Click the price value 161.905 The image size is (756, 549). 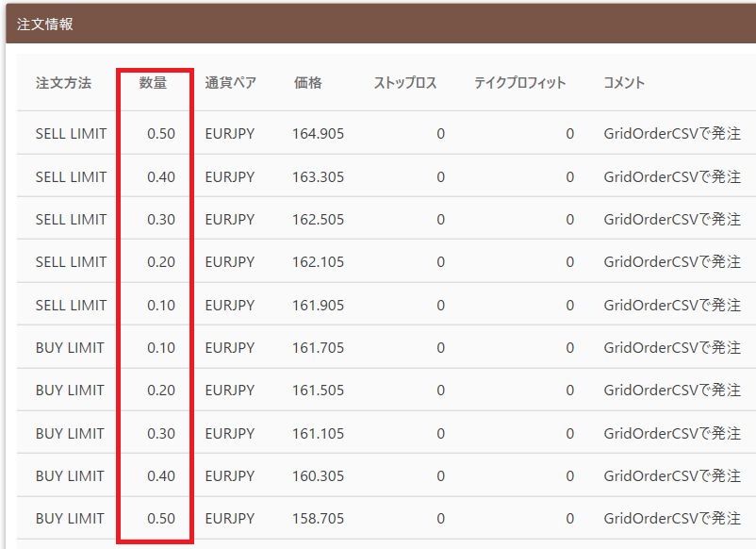319,306
